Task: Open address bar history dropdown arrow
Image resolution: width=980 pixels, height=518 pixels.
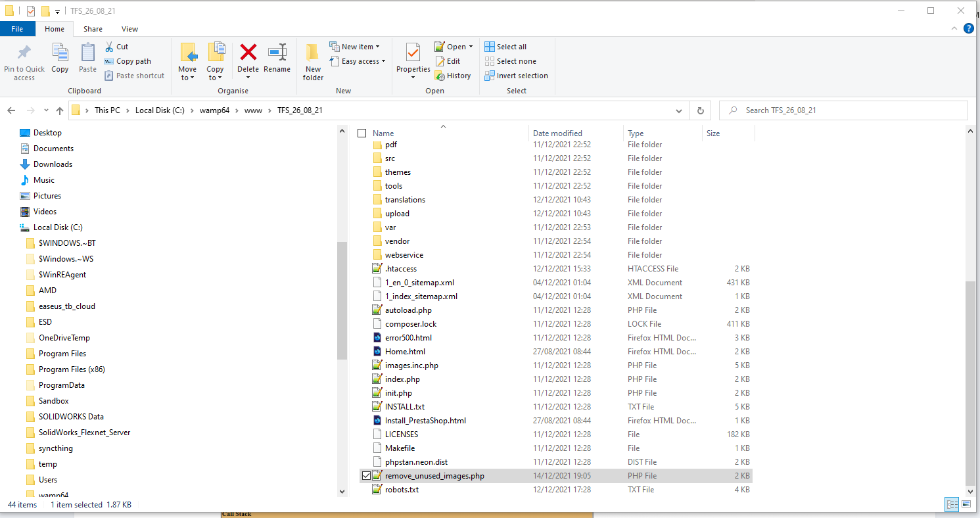Action: coord(679,110)
